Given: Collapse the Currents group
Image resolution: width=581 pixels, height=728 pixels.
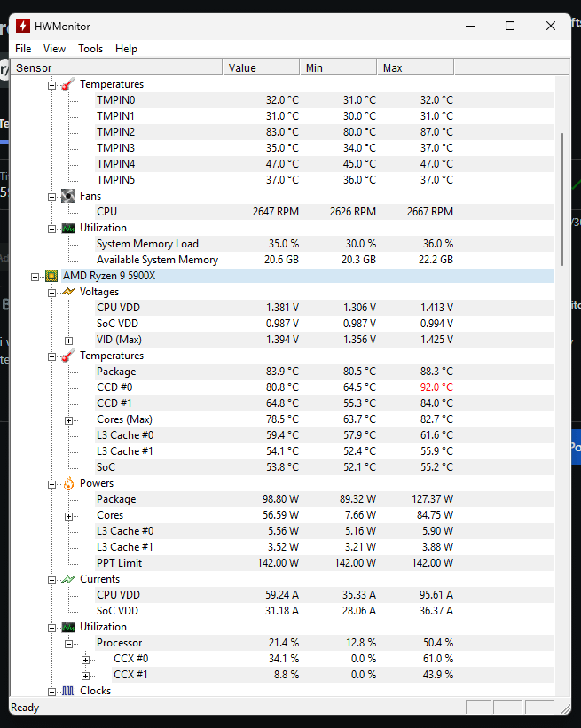Looking at the screenshot, I should [52, 580].
